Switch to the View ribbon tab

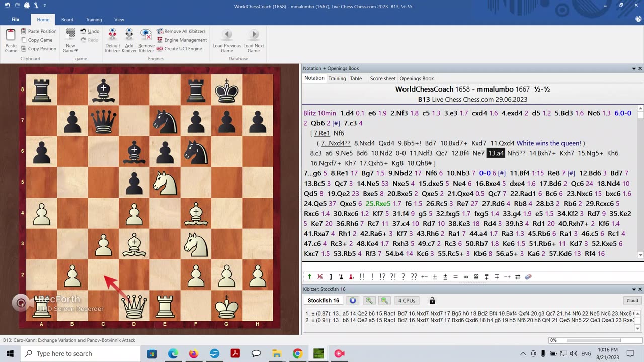(x=119, y=20)
